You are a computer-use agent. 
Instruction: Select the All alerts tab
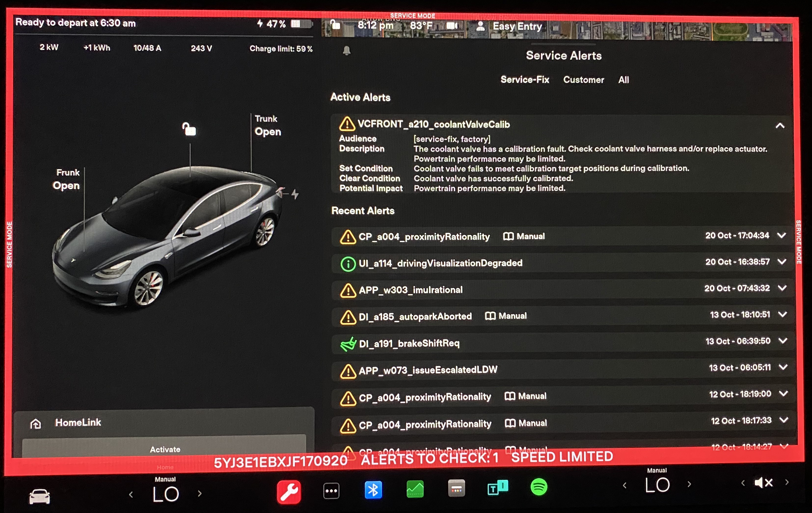tap(623, 80)
